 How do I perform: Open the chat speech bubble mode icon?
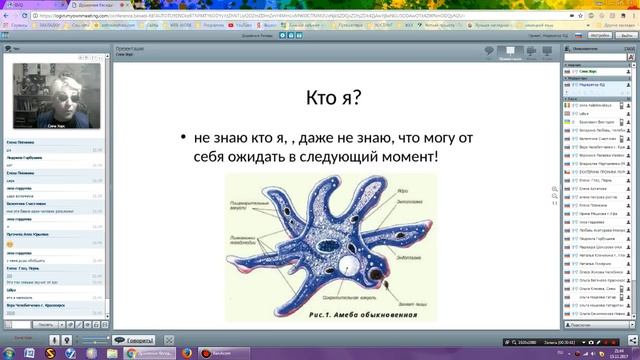point(489,51)
